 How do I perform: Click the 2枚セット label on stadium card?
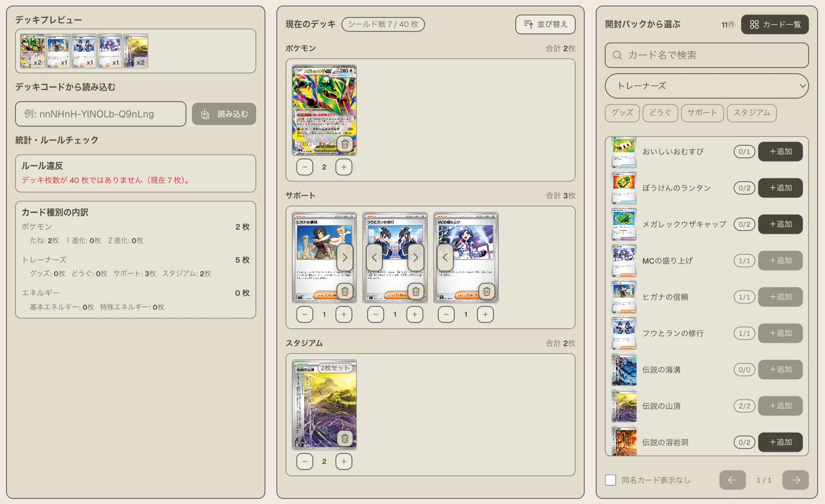point(335,368)
